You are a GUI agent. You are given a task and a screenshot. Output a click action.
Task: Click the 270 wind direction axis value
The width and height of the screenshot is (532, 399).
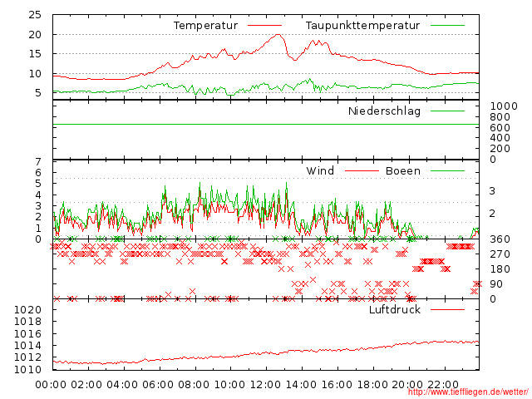tap(500, 254)
